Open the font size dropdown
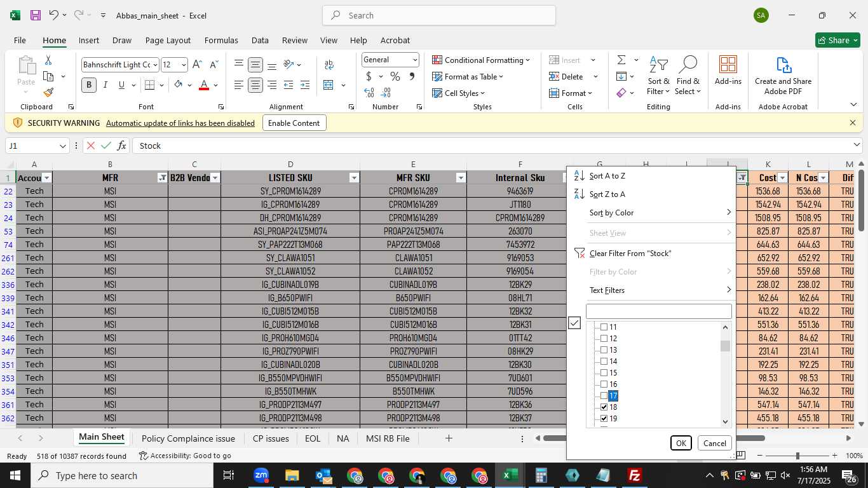This screenshot has height=488, width=868. pos(184,65)
